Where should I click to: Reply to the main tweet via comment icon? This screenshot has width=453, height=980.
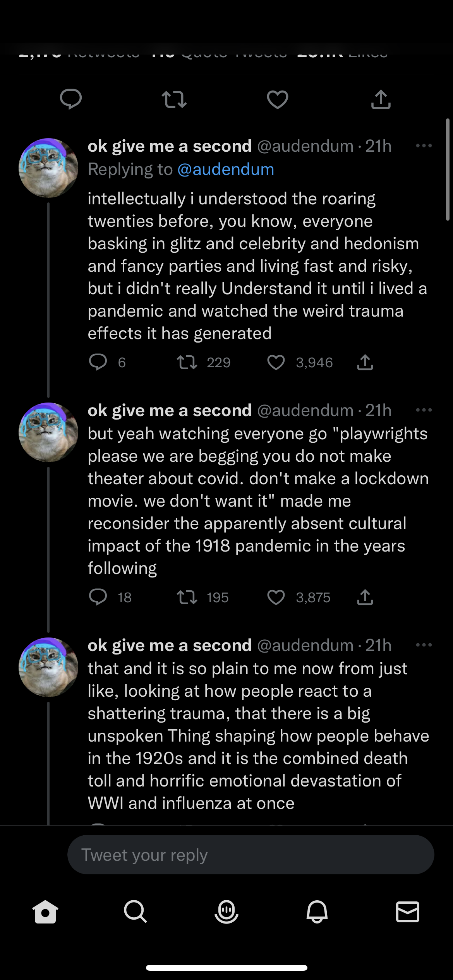tap(71, 99)
